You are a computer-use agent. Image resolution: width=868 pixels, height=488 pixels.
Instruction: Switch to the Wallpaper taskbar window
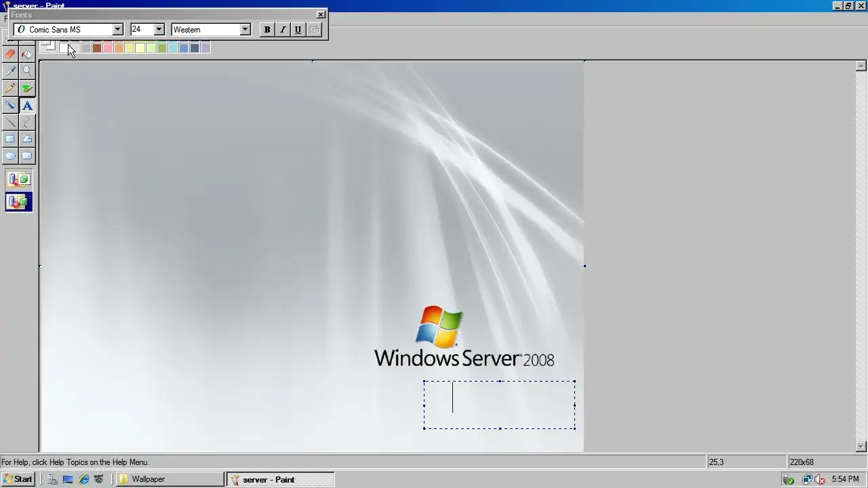coord(170,479)
